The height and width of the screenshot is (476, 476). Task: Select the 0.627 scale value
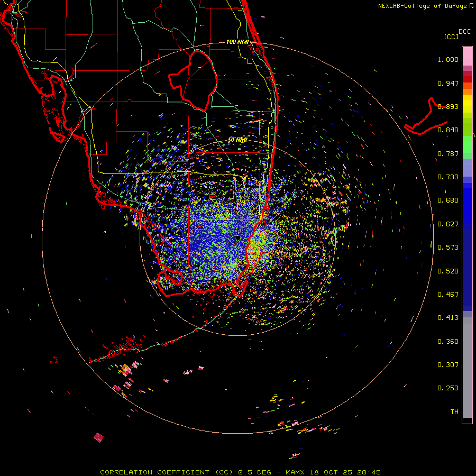pyautogui.click(x=448, y=224)
